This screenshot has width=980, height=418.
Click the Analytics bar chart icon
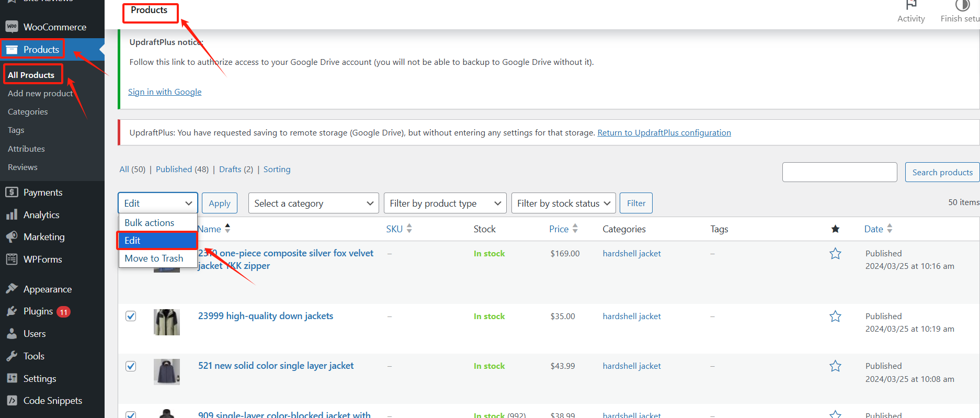pyautogui.click(x=12, y=215)
